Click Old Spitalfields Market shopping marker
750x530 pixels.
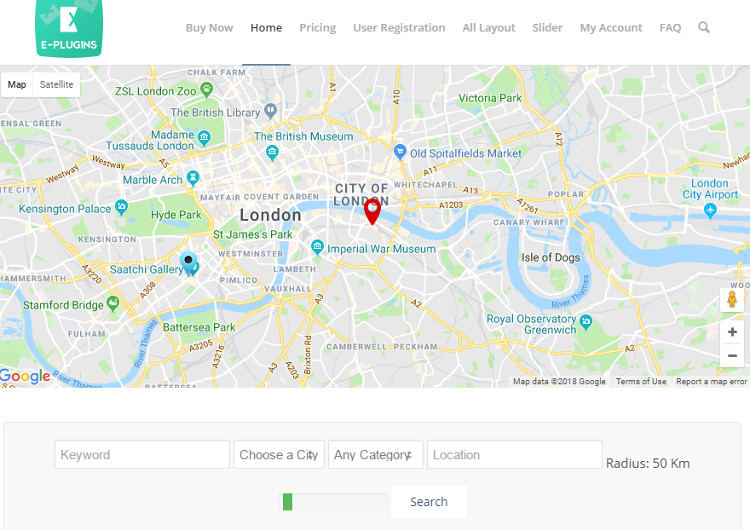(x=400, y=152)
